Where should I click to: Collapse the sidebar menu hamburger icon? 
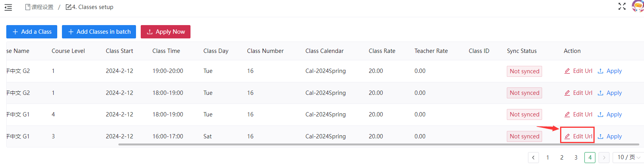(x=8, y=7)
